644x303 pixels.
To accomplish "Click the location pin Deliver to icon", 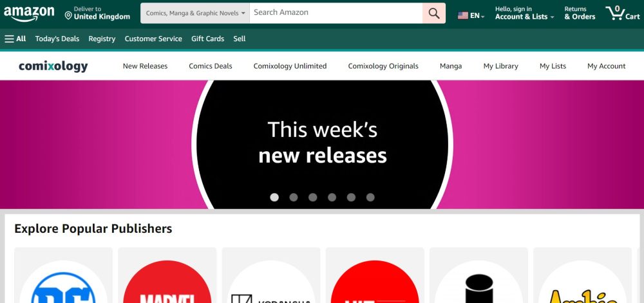I will (x=68, y=15).
